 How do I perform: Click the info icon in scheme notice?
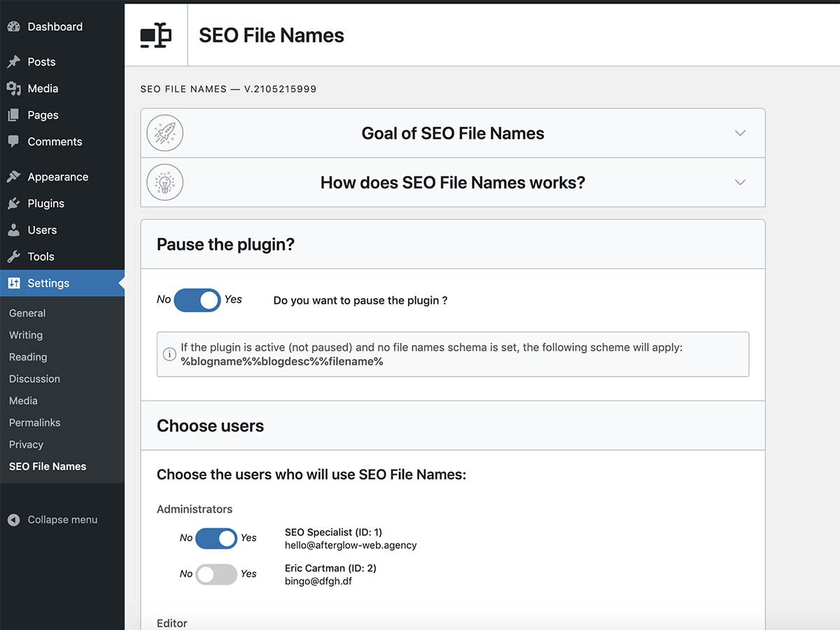pos(169,354)
